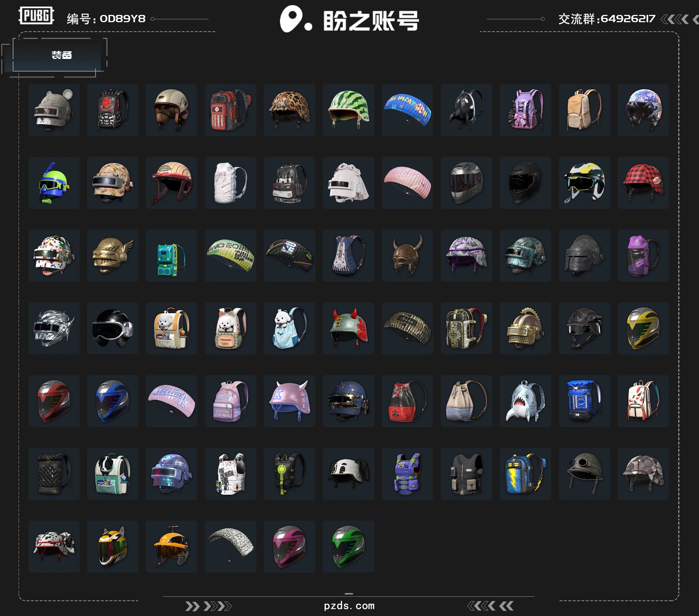The image size is (699, 616).
Task: Pick the confetti white helmet
Action: click(x=54, y=255)
